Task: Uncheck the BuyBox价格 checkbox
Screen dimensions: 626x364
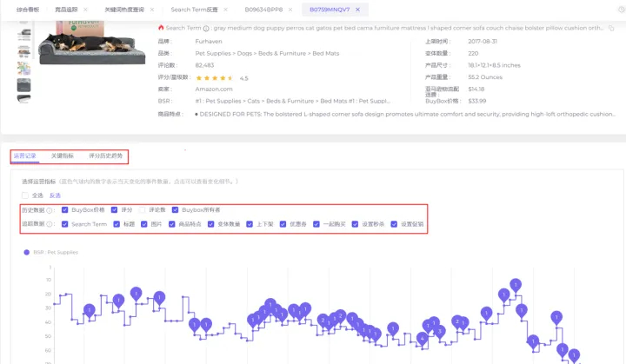Action: (64, 210)
